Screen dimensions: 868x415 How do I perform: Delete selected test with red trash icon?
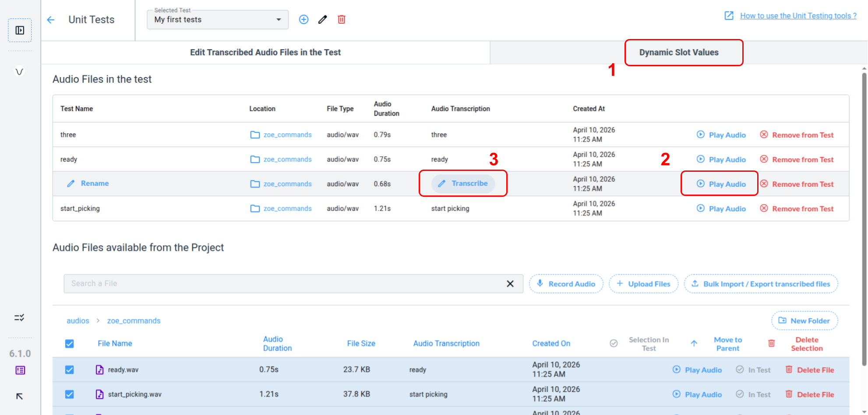[342, 20]
